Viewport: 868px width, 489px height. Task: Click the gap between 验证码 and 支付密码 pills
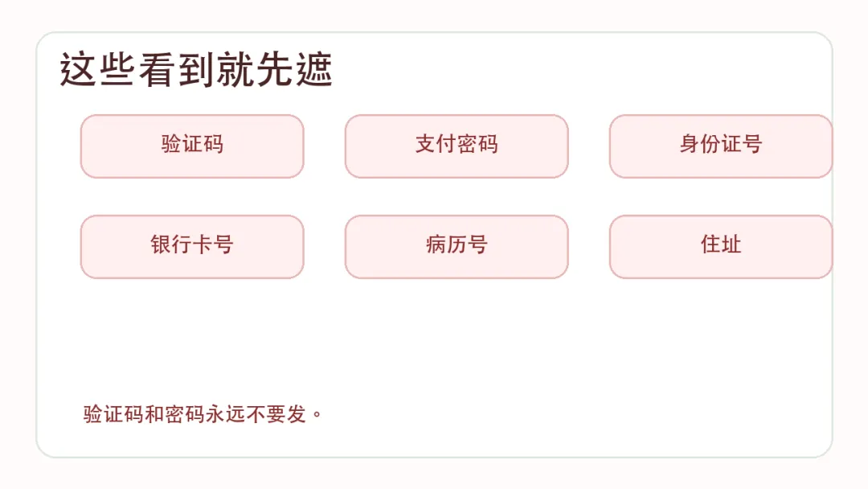(x=325, y=146)
